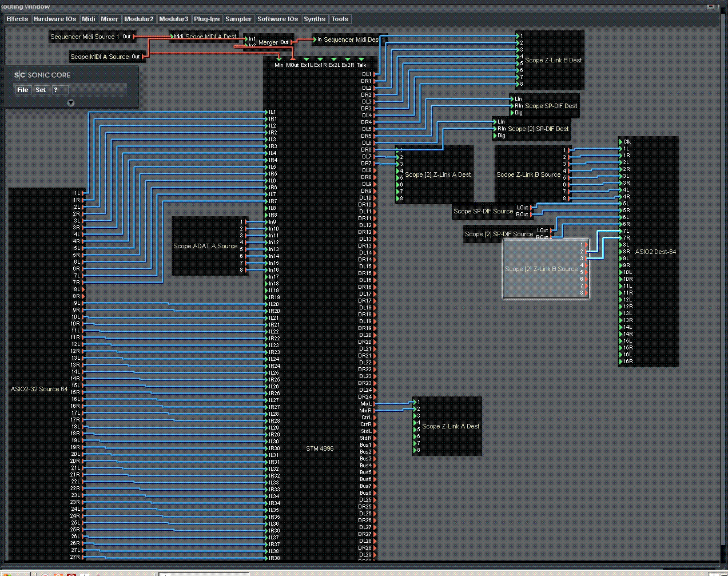Click the Talk input port on STM 4896

361,59
